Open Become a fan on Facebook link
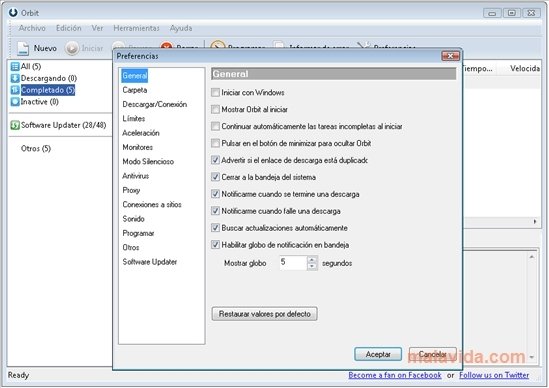This screenshot has width=549, height=388. coord(395,375)
